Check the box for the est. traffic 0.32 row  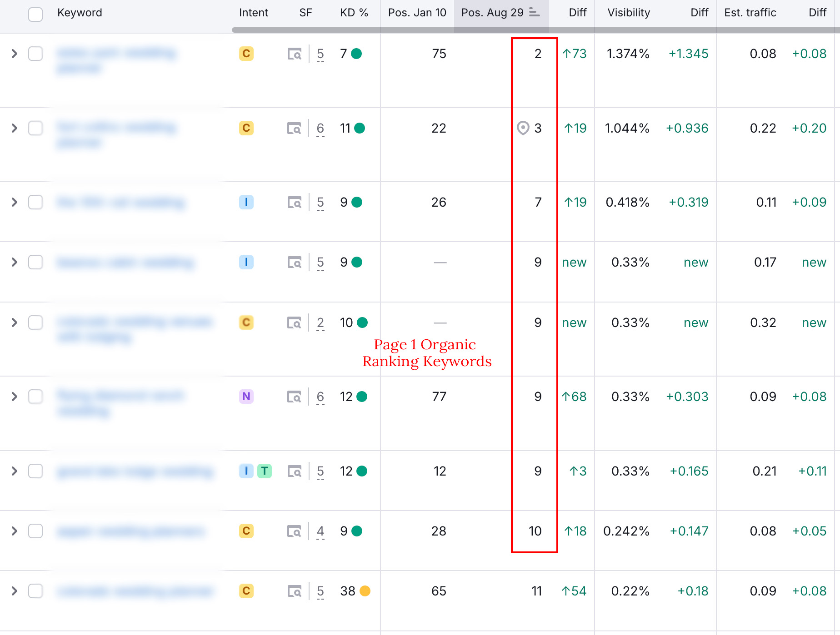pos(35,322)
